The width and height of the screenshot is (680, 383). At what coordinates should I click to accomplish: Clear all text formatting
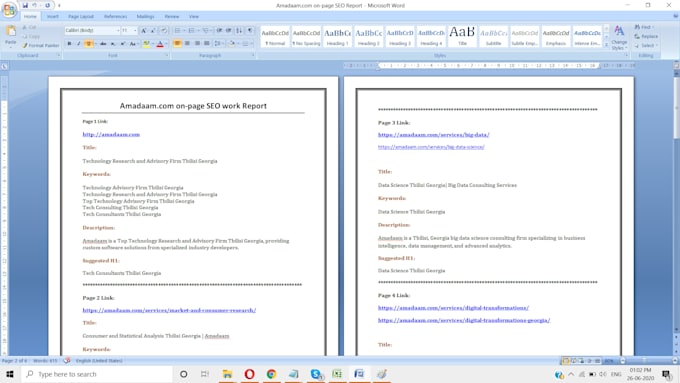(163, 30)
